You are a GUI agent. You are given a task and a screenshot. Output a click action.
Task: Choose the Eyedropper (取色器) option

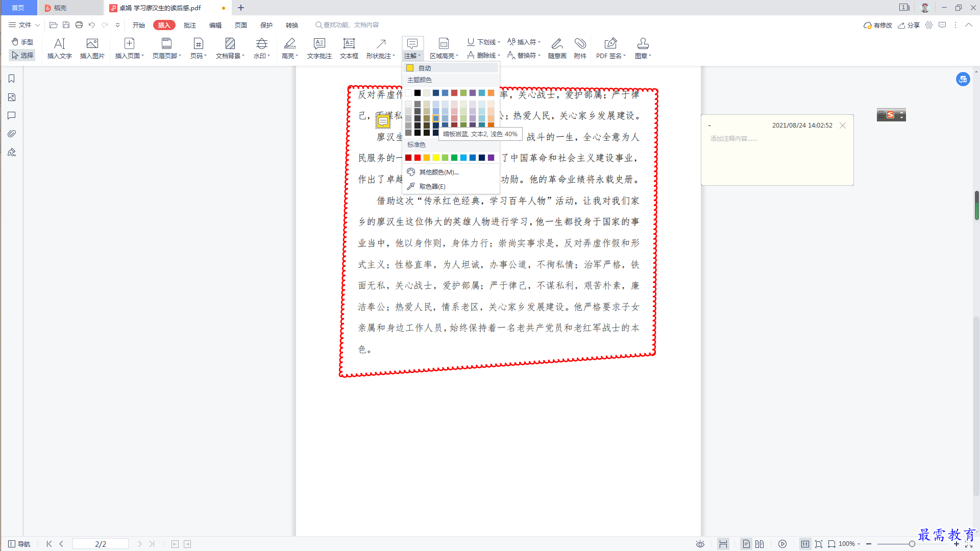click(451, 186)
